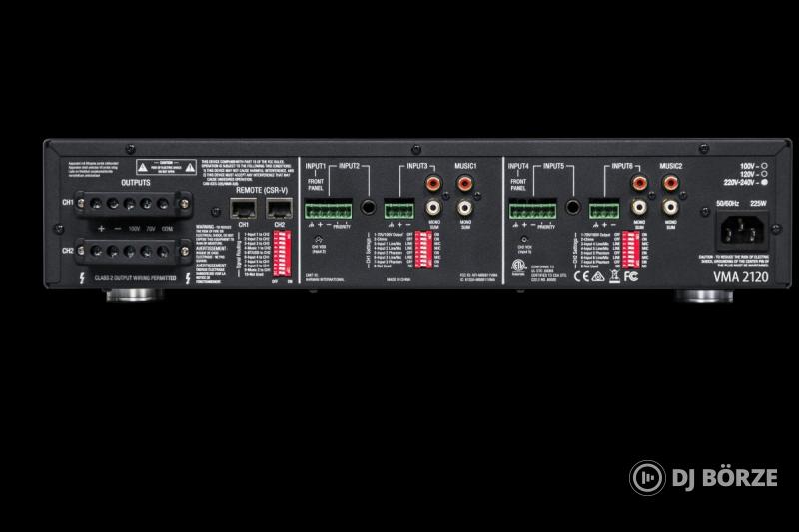Click the RCM triangle compliance mark
Viewport: 799px width, 532px height.
598,276
